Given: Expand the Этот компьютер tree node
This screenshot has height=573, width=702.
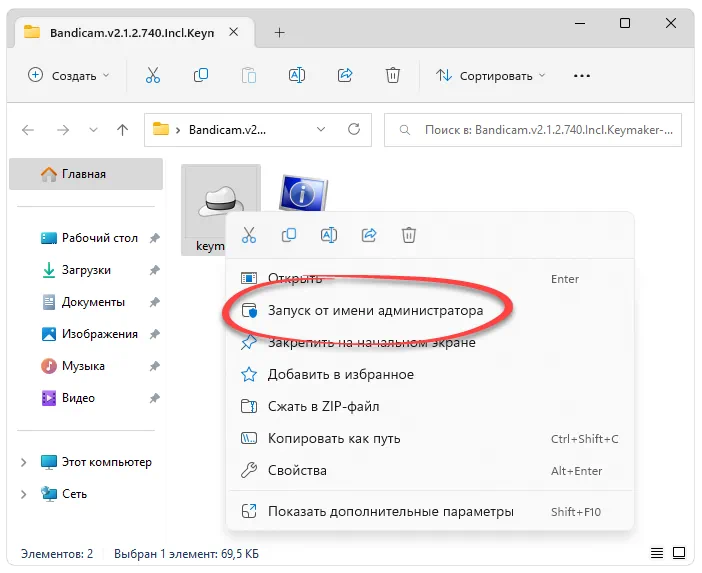Looking at the screenshot, I should click(24, 462).
